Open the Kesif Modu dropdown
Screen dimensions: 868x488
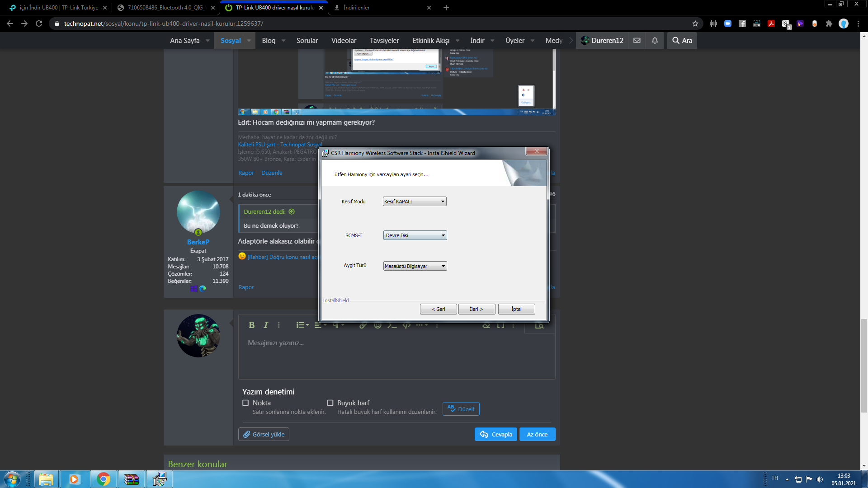415,202
